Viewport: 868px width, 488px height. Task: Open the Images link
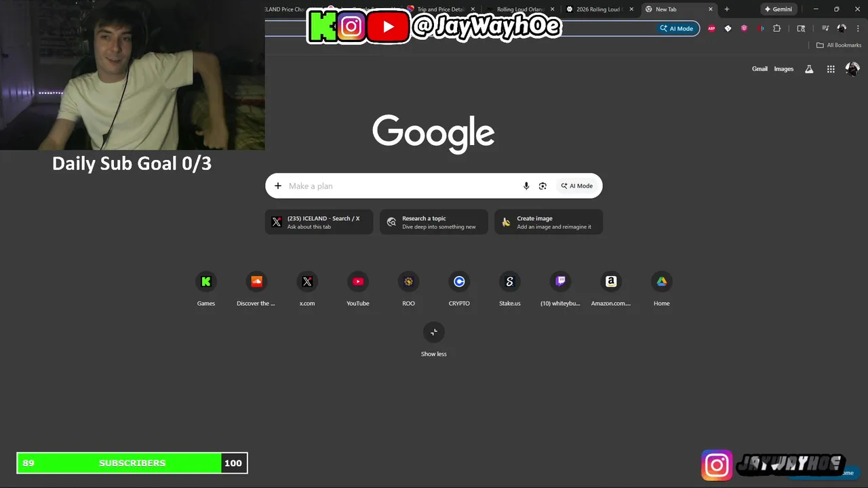click(x=784, y=69)
